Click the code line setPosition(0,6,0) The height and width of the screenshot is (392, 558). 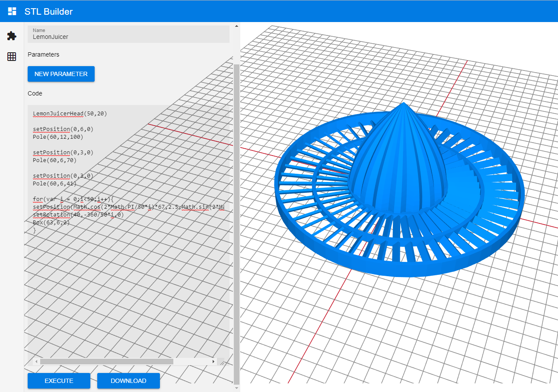tap(63, 129)
